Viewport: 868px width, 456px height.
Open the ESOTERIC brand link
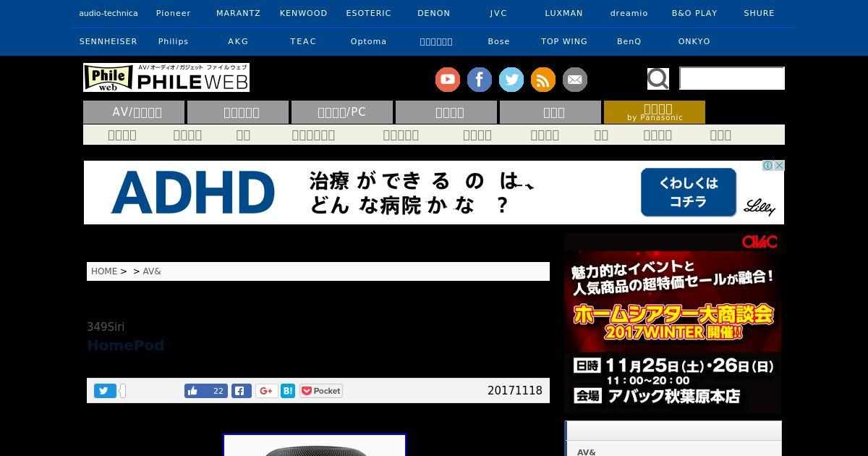(369, 13)
